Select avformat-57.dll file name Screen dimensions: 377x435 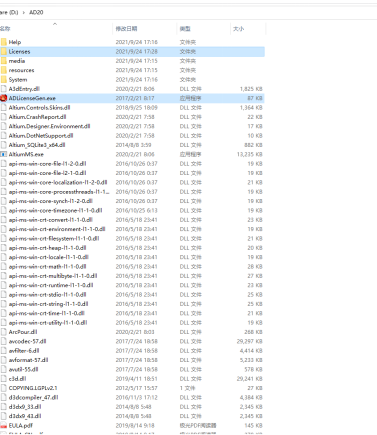point(28,360)
